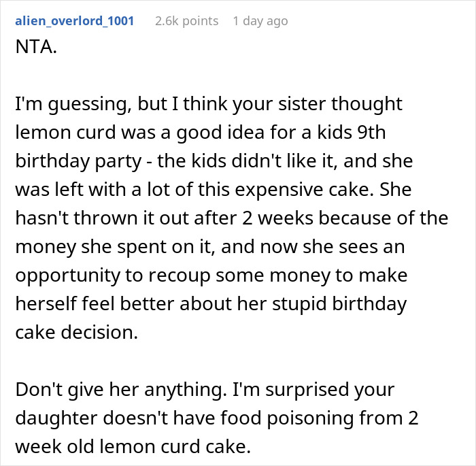Click the line starting "hasn't thrown it out"
Image resolution: width=476 pixels, height=466 pixels.
click(231, 218)
